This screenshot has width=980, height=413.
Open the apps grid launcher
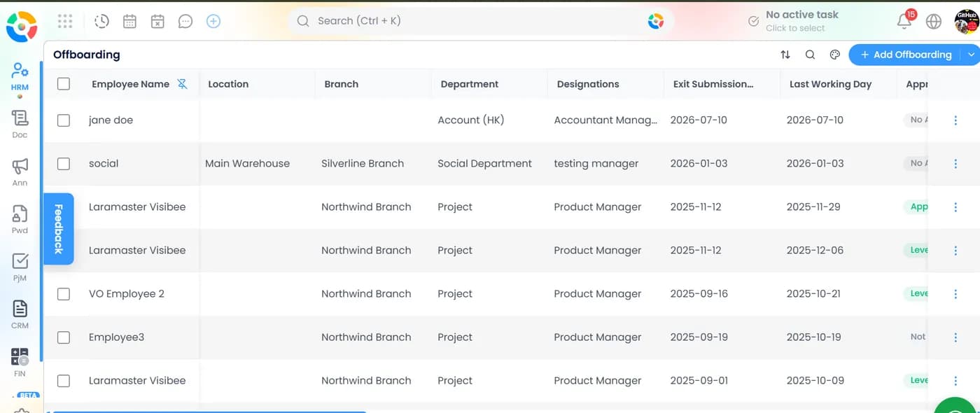[x=65, y=21]
